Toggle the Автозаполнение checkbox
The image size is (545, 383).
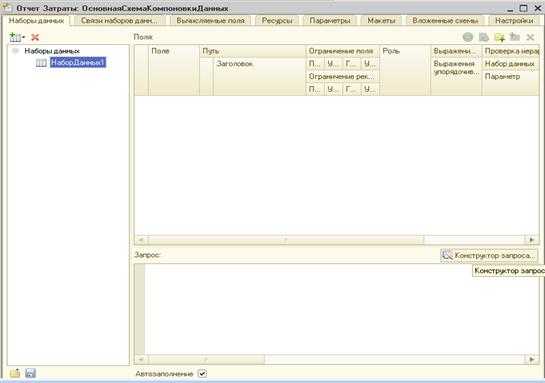202,374
